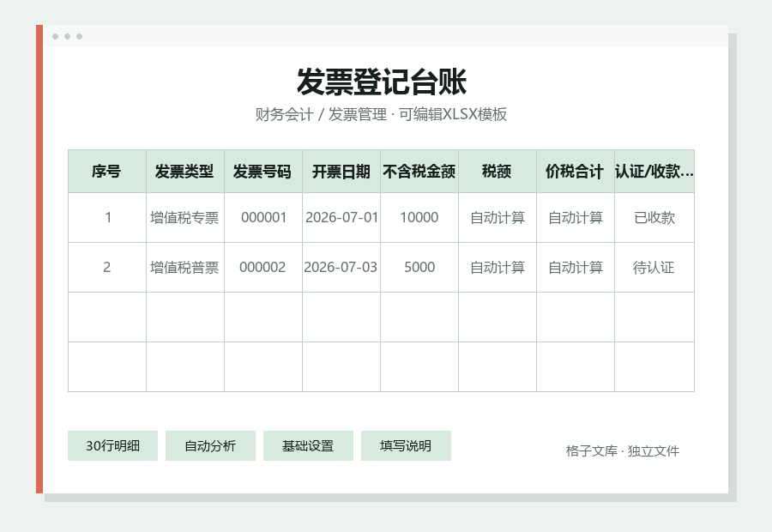The width and height of the screenshot is (772, 532).
Task: Select the amount cell 10000
Action: [x=419, y=218]
